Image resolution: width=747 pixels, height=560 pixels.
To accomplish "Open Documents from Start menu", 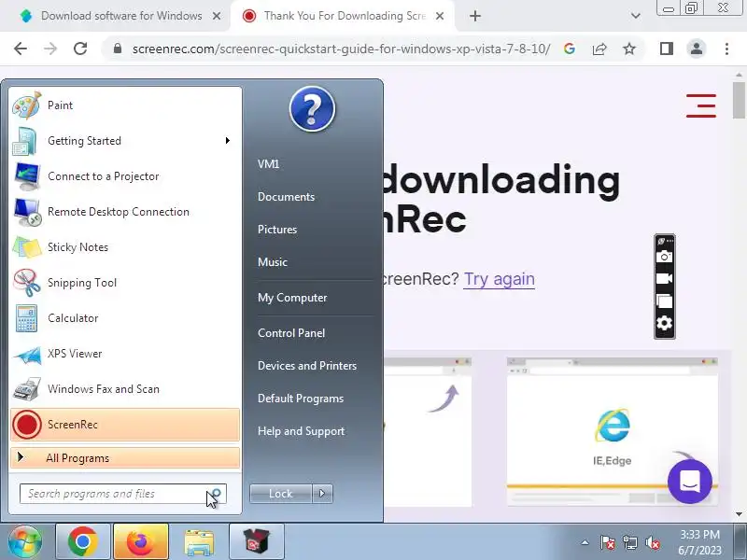I will [286, 197].
